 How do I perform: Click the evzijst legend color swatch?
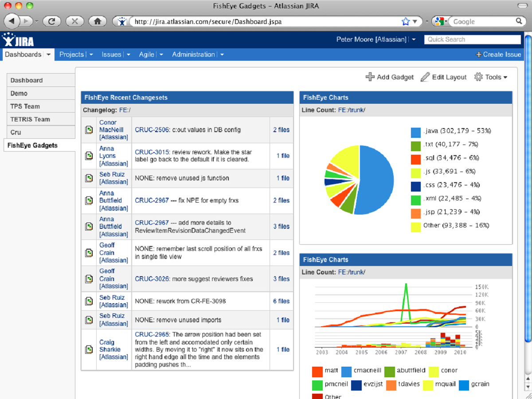click(356, 385)
